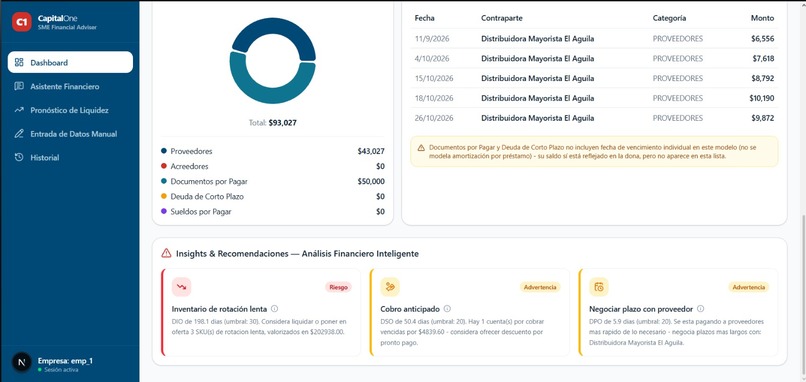The width and height of the screenshot is (806, 382).
Task: Select the 18/10/2026 date cell
Action: [x=434, y=98]
